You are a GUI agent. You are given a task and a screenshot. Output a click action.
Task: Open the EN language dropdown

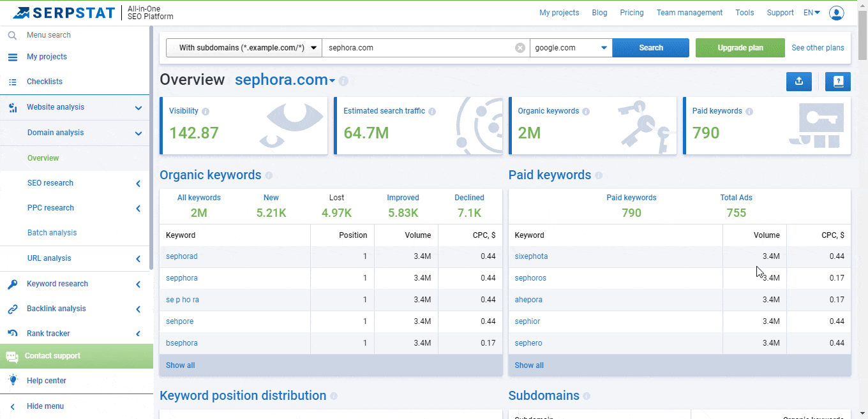pyautogui.click(x=812, y=13)
